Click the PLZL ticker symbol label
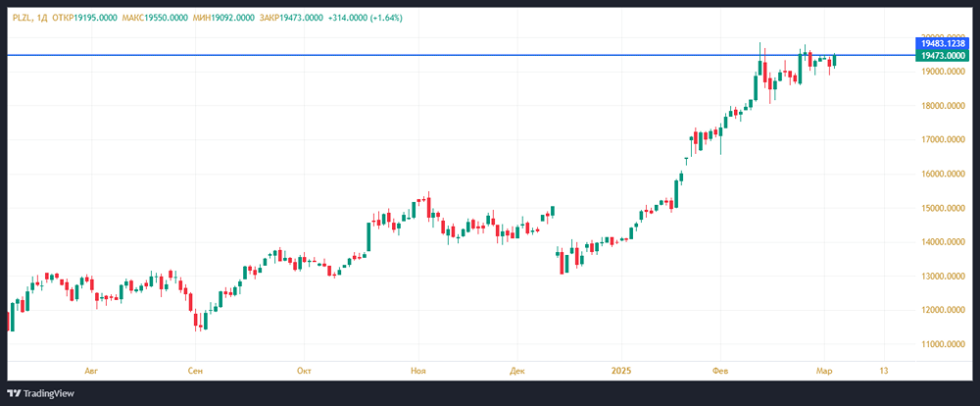 point(18,18)
